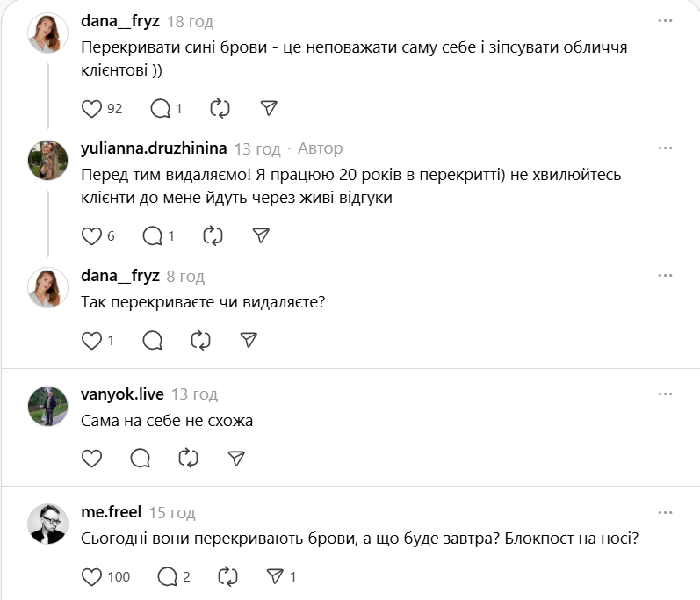The width and height of the screenshot is (700, 600).
Task: Open more options on yulianna.druzhinina's reply
Action: [668, 146]
